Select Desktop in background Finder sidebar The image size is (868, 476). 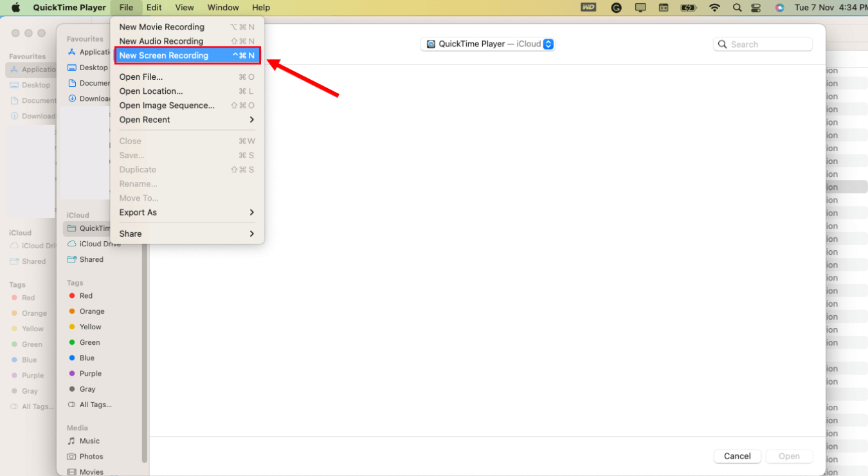click(30, 85)
